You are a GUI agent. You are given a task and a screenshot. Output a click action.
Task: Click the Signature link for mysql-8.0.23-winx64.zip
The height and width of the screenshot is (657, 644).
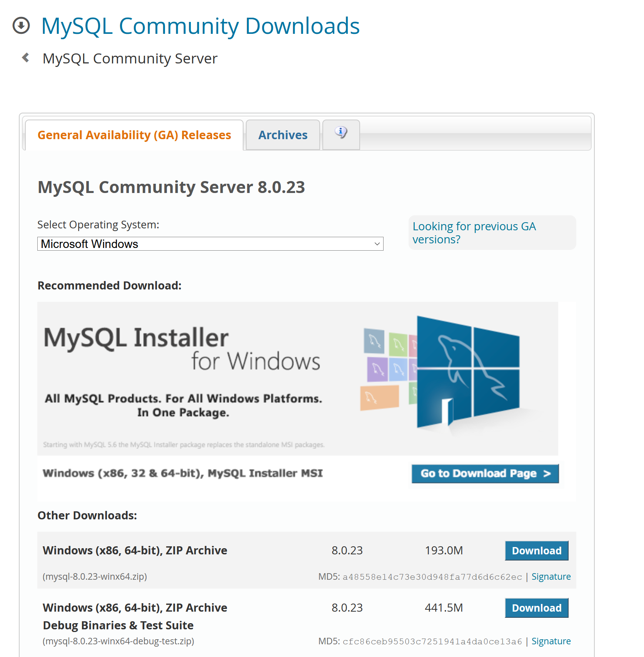coord(551,576)
